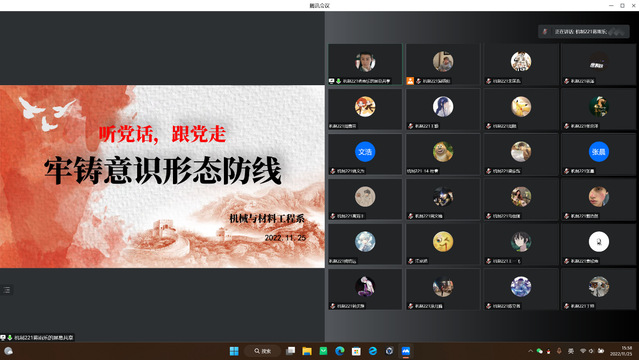
Task: Click the shared slide titled 牢铸意识形态防线
Action: click(162, 176)
